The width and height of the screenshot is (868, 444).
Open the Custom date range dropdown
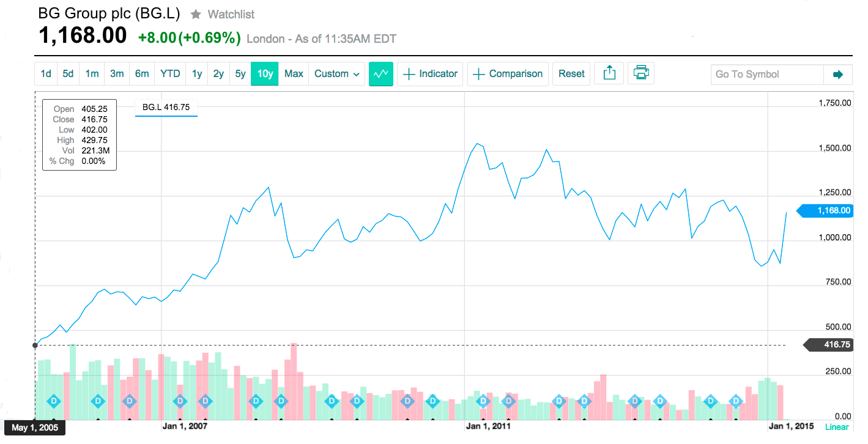click(337, 74)
